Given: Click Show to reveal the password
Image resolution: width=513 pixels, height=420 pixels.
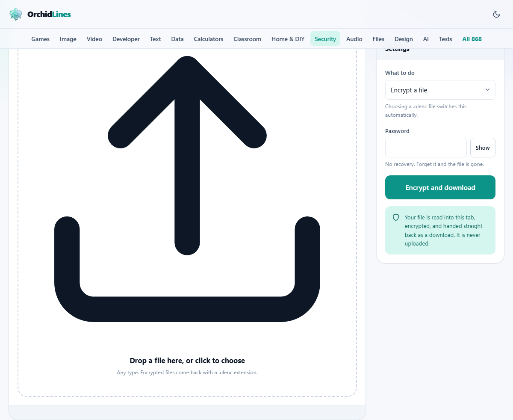Looking at the screenshot, I should click(x=483, y=148).
